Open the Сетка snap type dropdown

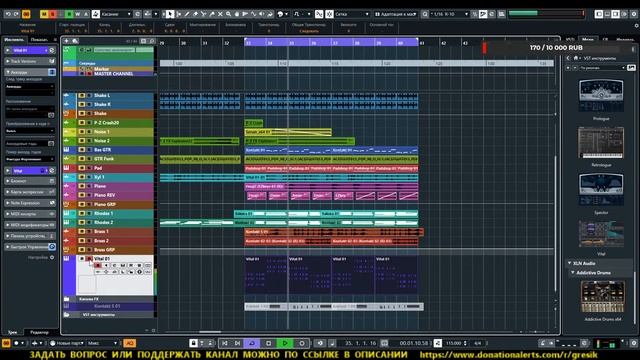tap(352, 14)
